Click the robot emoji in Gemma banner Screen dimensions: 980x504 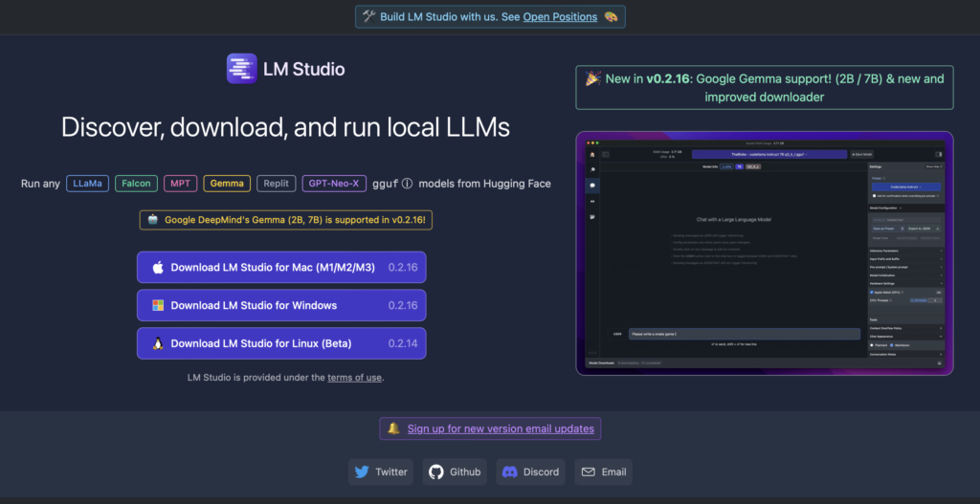153,220
